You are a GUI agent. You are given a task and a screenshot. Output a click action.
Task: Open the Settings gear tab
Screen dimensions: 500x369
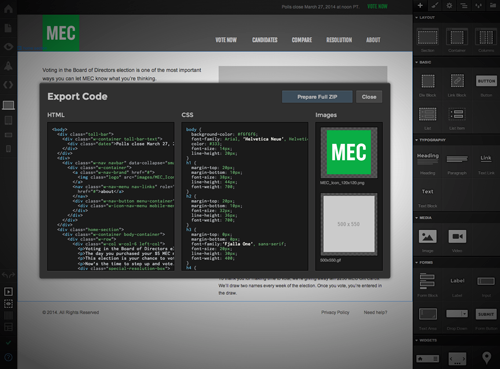(x=449, y=5)
